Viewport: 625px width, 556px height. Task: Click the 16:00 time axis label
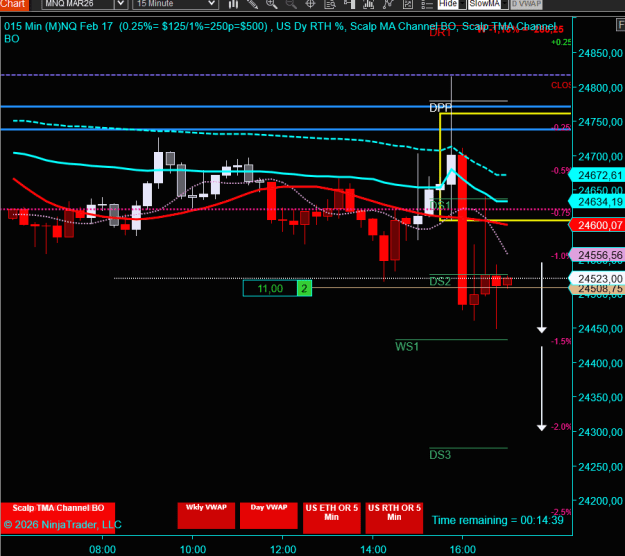click(x=463, y=550)
